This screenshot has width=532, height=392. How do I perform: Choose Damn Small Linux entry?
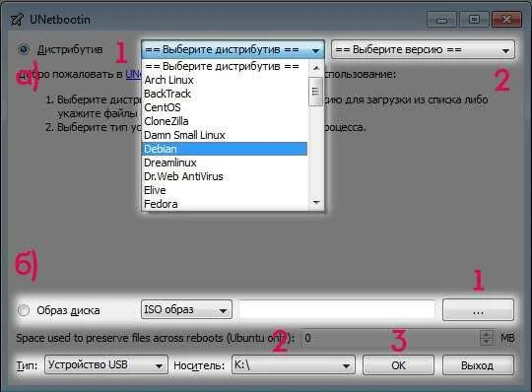(x=225, y=135)
